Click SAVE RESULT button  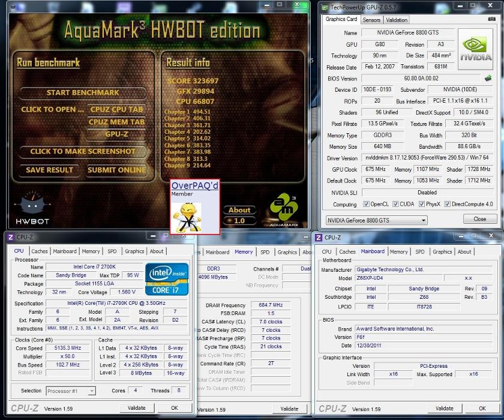(49, 170)
